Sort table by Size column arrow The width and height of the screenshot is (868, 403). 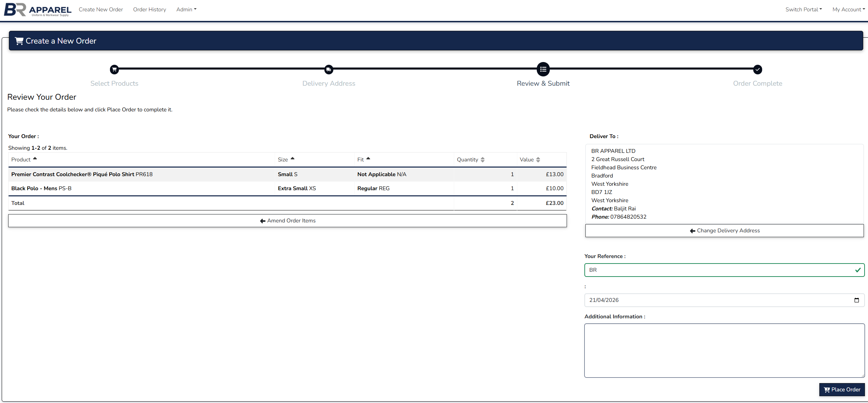(293, 159)
